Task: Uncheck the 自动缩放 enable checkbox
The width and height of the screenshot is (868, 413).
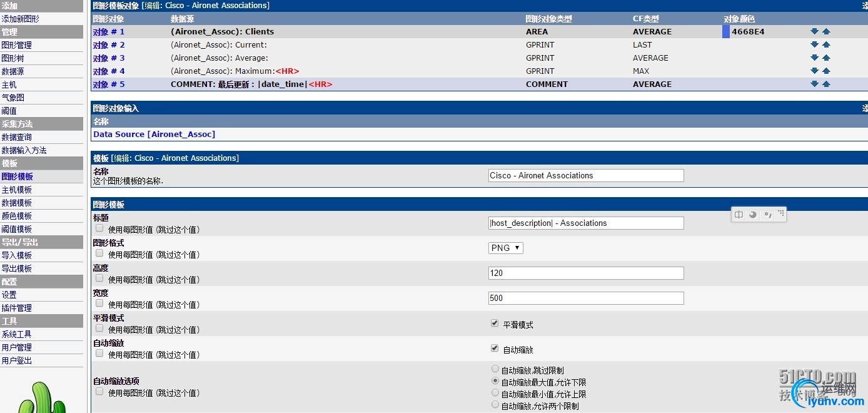Action: tap(495, 349)
